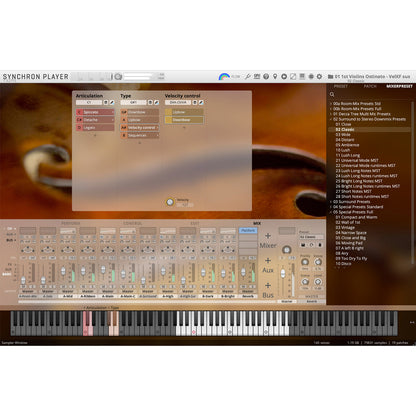
Task: Click the help question mark icon
Action: coord(266,77)
